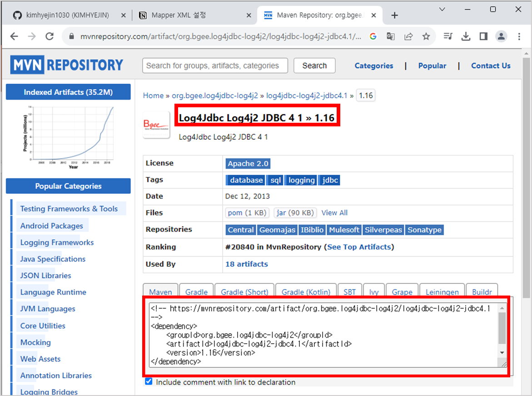The image size is (532, 396).
Task: Click the search groups, artifacts field
Action: coord(215,65)
